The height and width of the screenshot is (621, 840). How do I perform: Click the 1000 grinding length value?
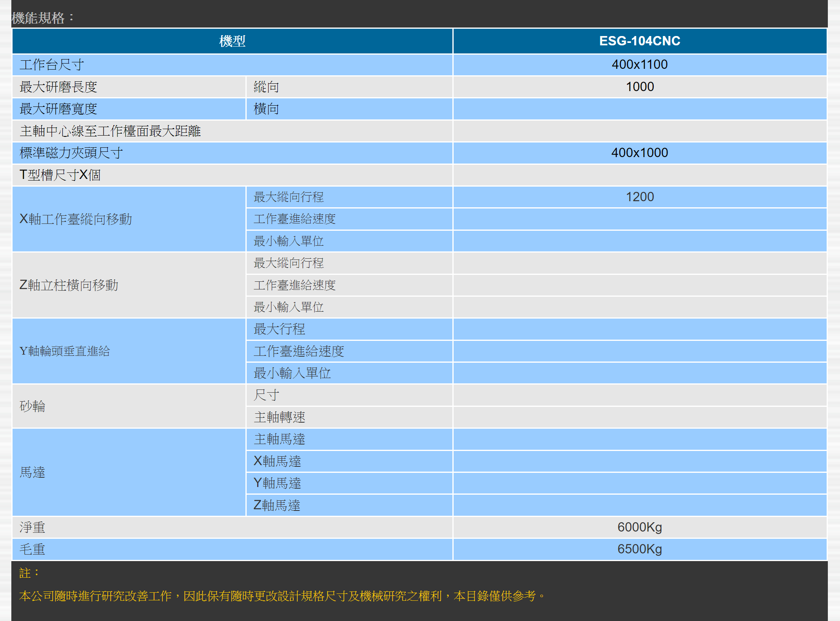pos(640,87)
